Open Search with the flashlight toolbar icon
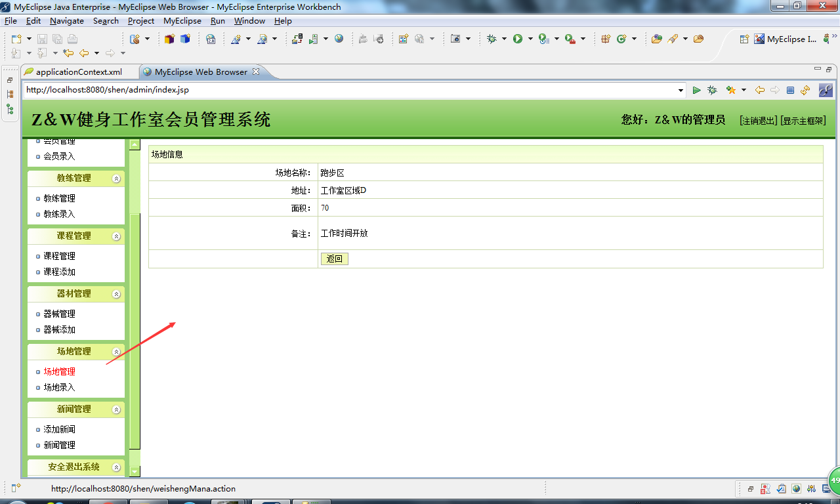 674,39
